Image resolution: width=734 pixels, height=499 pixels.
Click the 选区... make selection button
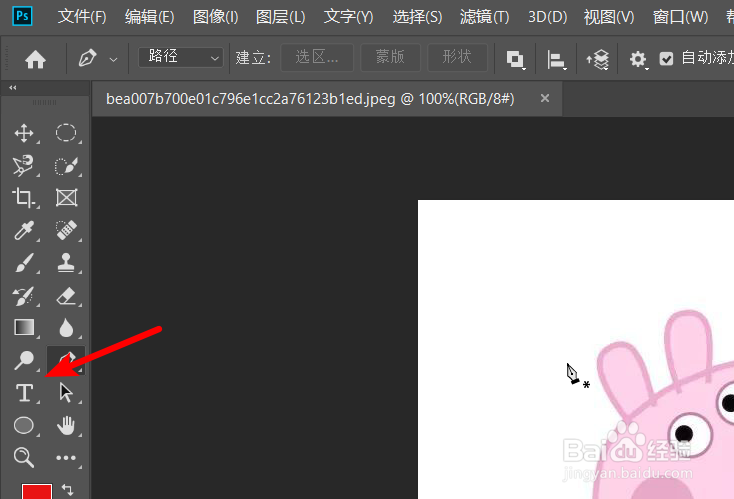pos(317,58)
